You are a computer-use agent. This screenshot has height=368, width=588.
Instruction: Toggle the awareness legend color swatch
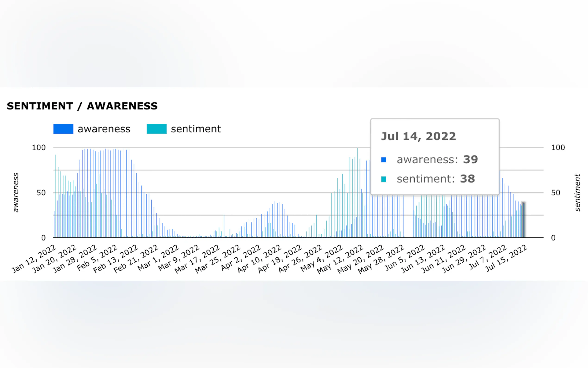(63, 129)
